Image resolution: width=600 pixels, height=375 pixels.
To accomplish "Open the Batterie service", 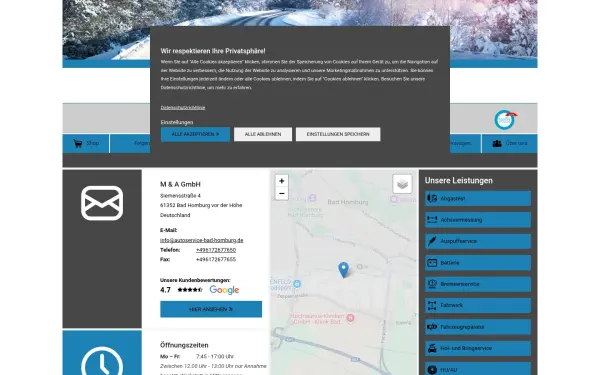I will 478,263.
